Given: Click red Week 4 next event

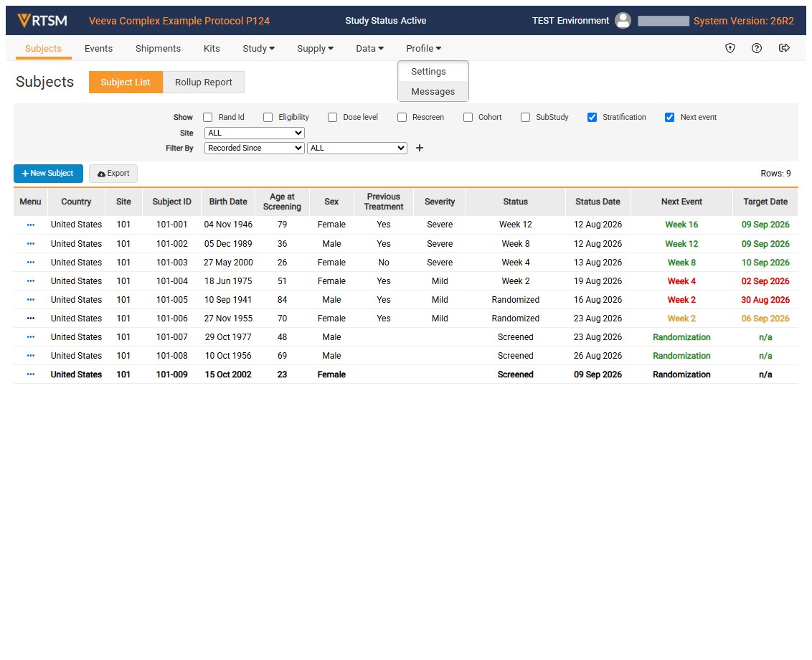Looking at the screenshot, I should (681, 281).
